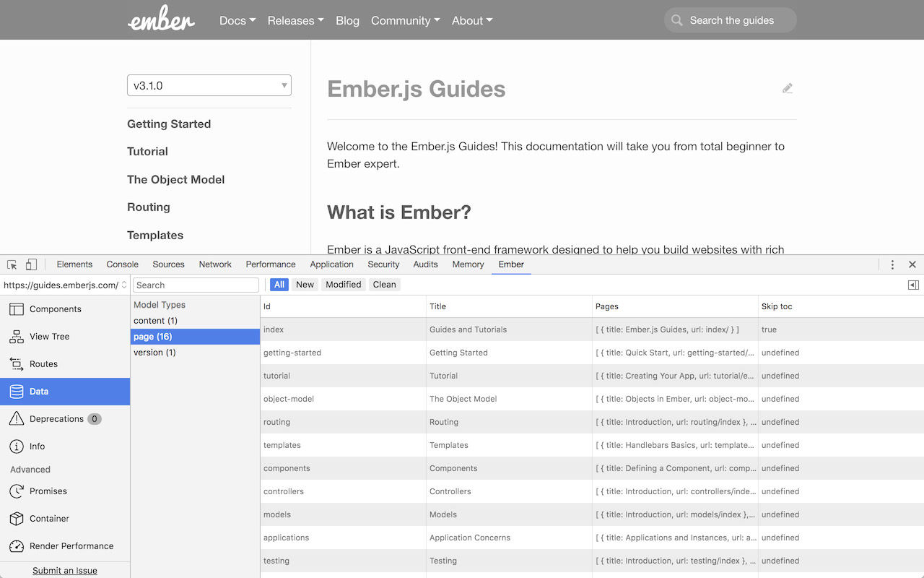Image resolution: width=924 pixels, height=578 pixels.
Task: Open the Docs dropdown menu
Action: pyautogui.click(x=237, y=20)
